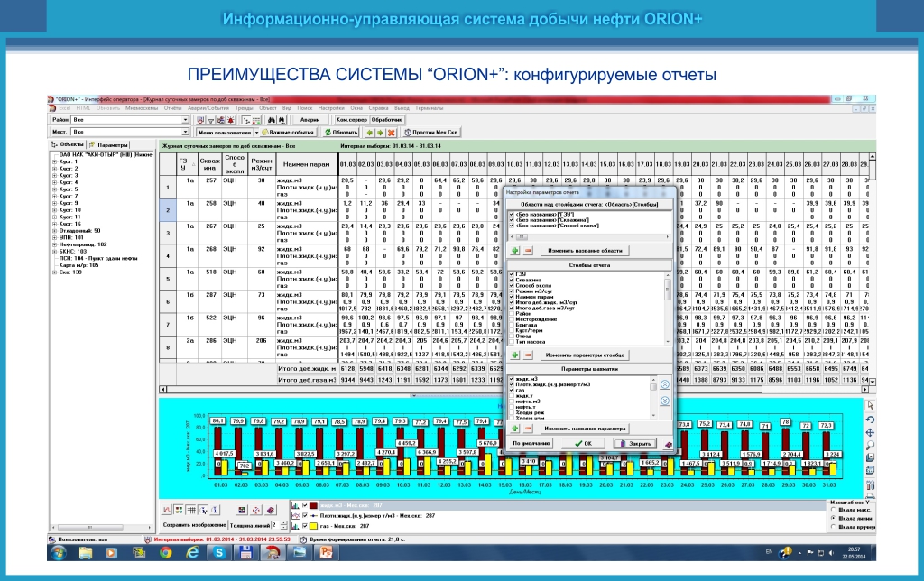Screen dimensions: 924x581
Task: Click the dark red 'жидк.м3' color swatch
Action: 313,505
